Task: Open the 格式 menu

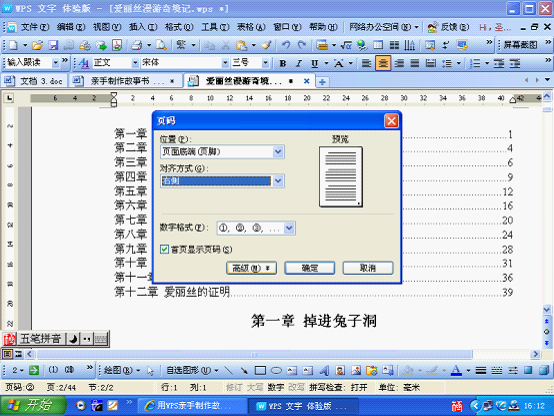Action: (x=179, y=27)
